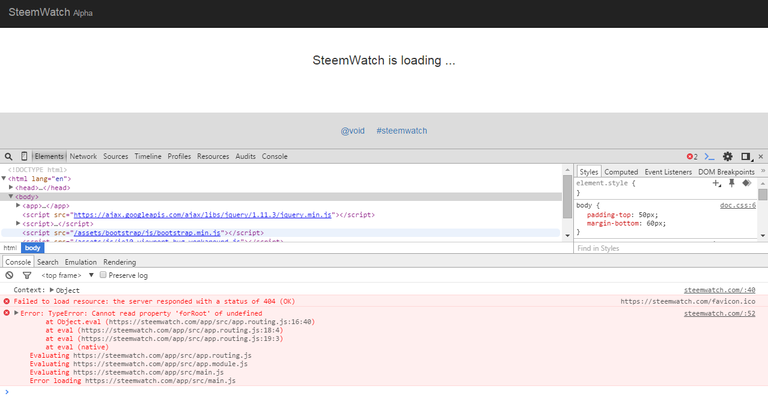
Task: Click the Evaluating app.module.js line
Action: [x=139, y=364]
